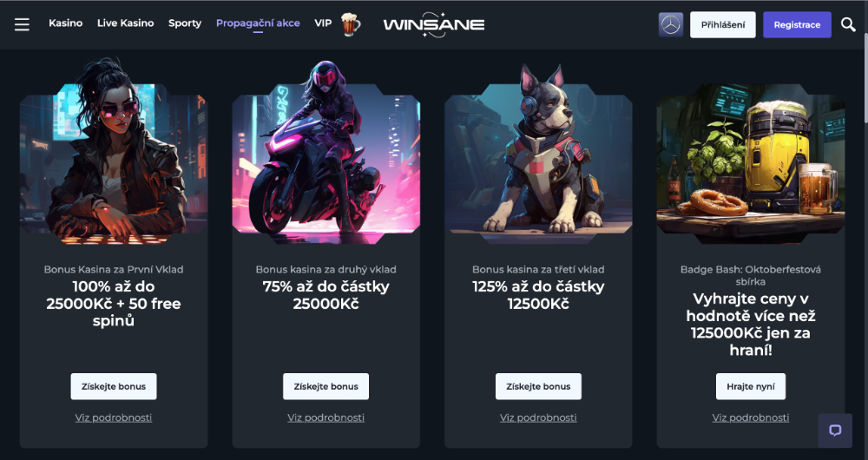Open the Kasino menu item

pos(65,23)
